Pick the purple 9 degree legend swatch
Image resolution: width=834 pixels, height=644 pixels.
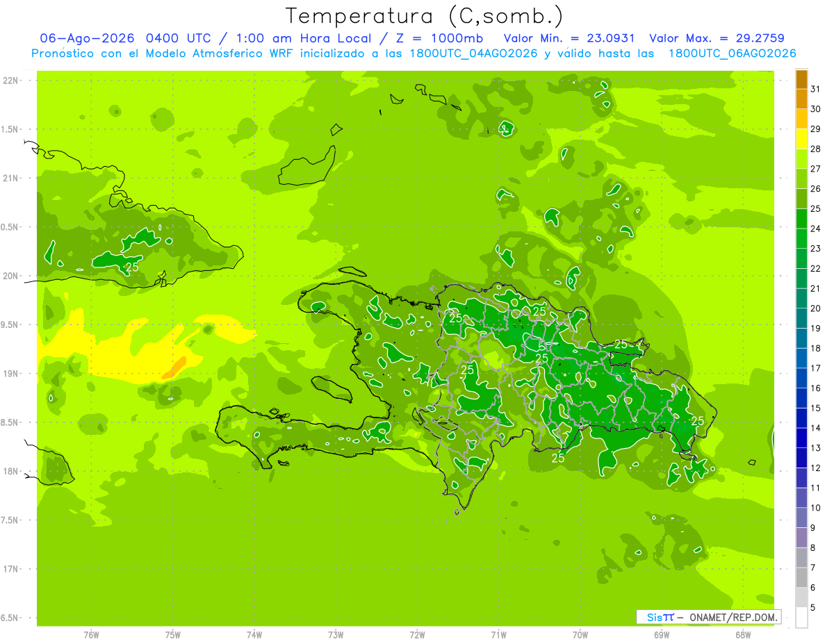click(801, 518)
